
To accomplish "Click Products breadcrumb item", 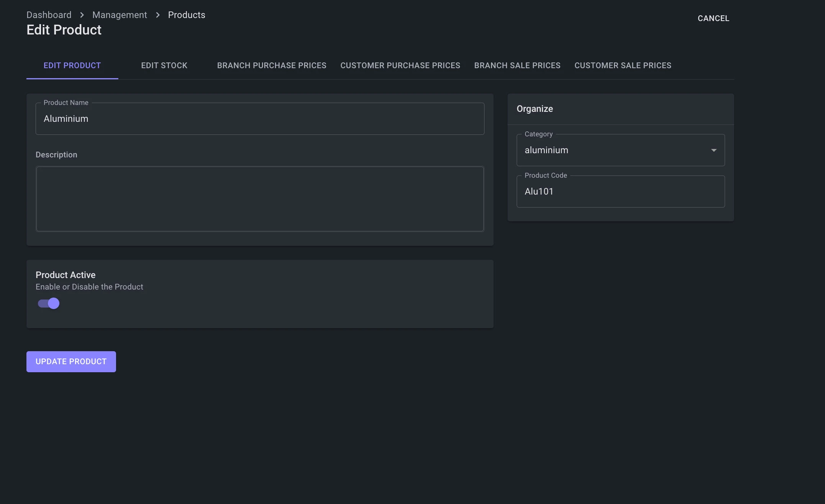I will pos(187,15).
